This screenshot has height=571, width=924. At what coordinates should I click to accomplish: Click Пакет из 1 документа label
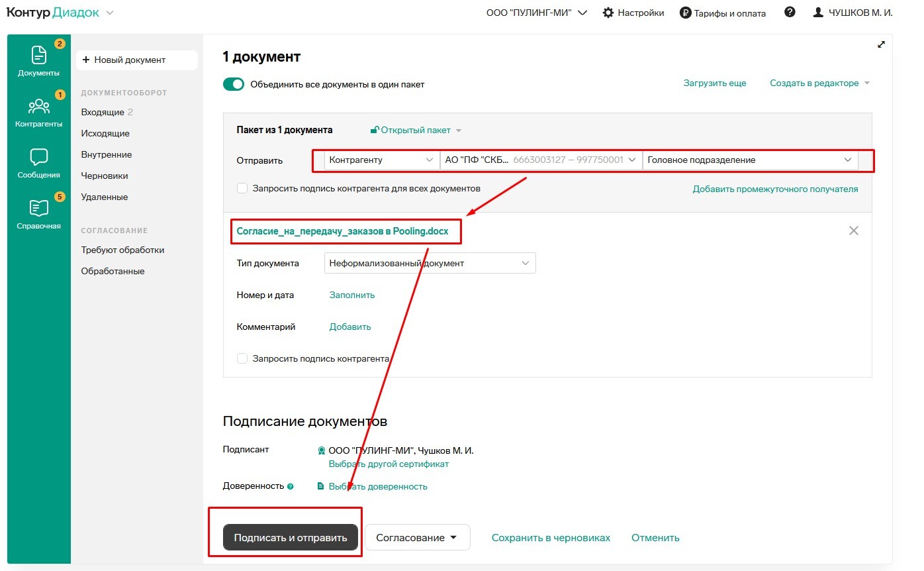point(285,130)
